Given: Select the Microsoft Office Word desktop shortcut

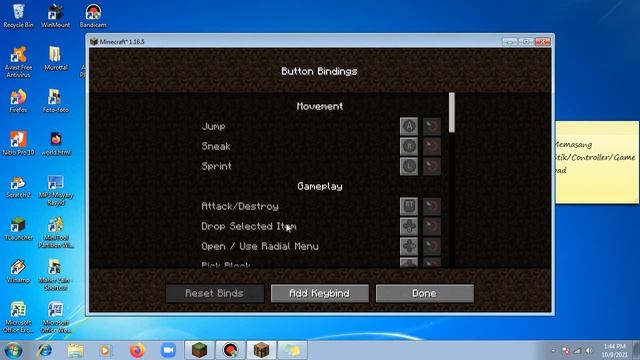Looking at the screenshot, I should (56, 318).
